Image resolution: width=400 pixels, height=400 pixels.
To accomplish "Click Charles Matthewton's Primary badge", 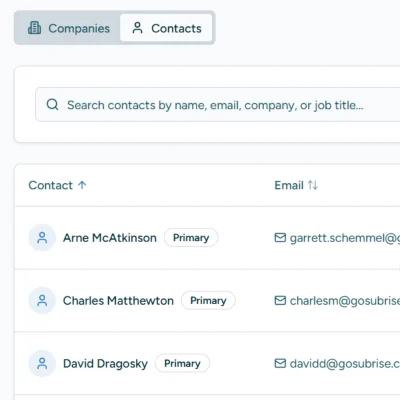I will [208, 301].
